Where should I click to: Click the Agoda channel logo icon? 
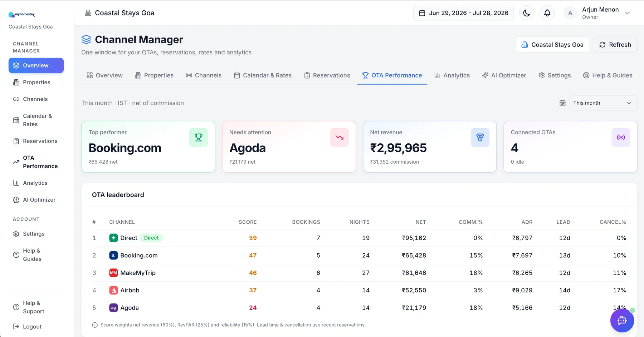[x=113, y=308]
